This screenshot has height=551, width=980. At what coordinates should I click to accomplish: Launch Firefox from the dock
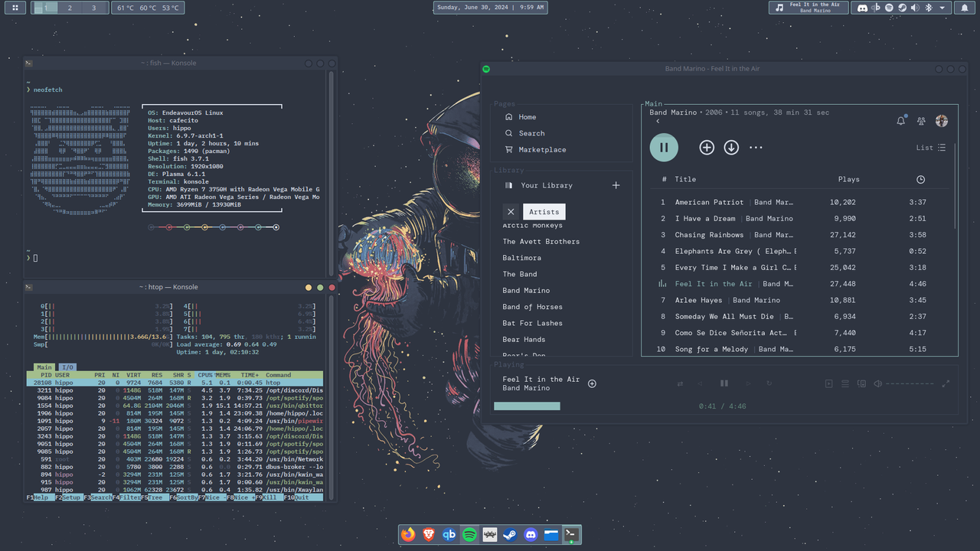pyautogui.click(x=408, y=535)
